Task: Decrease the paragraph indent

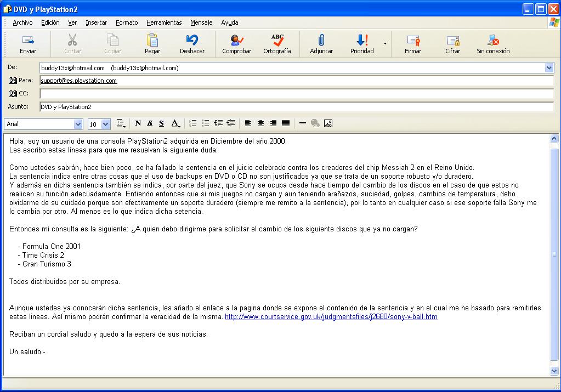Action: [x=218, y=123]
